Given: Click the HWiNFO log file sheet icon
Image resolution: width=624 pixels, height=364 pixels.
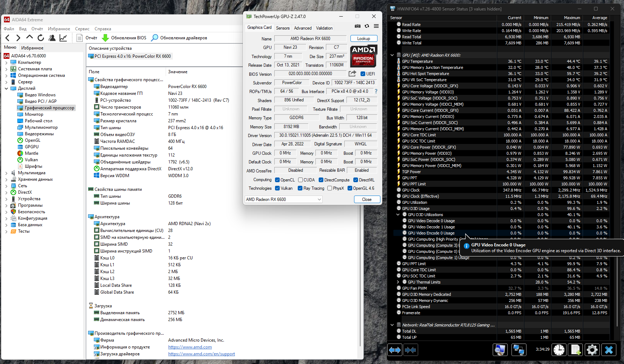Looking at the screenshot, I should [x=576, y=350].
